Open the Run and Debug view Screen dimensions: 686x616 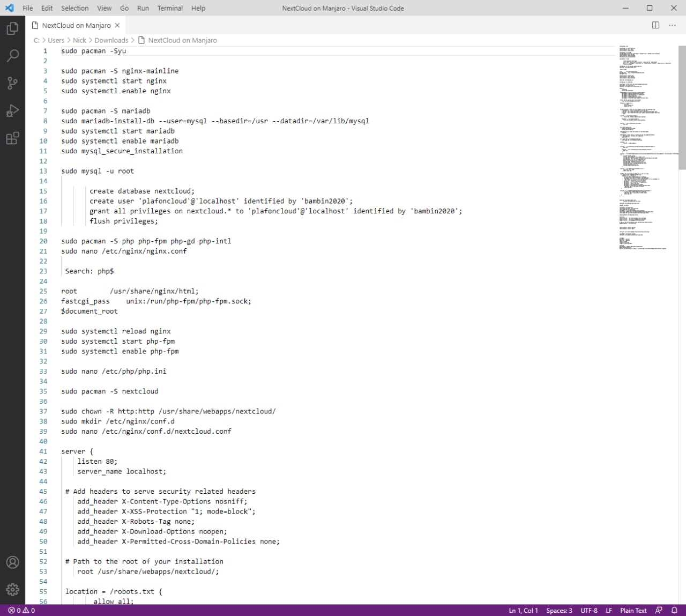click(12, 111)
